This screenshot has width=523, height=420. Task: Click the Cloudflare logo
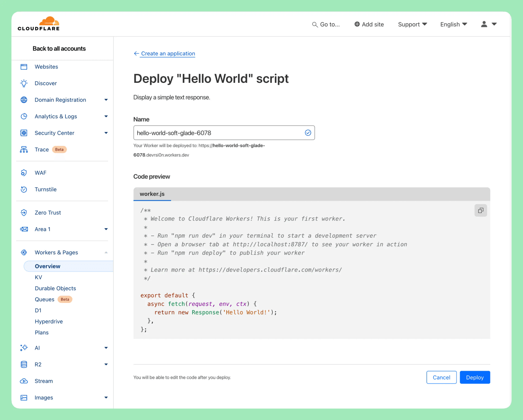tap(38, 24)
